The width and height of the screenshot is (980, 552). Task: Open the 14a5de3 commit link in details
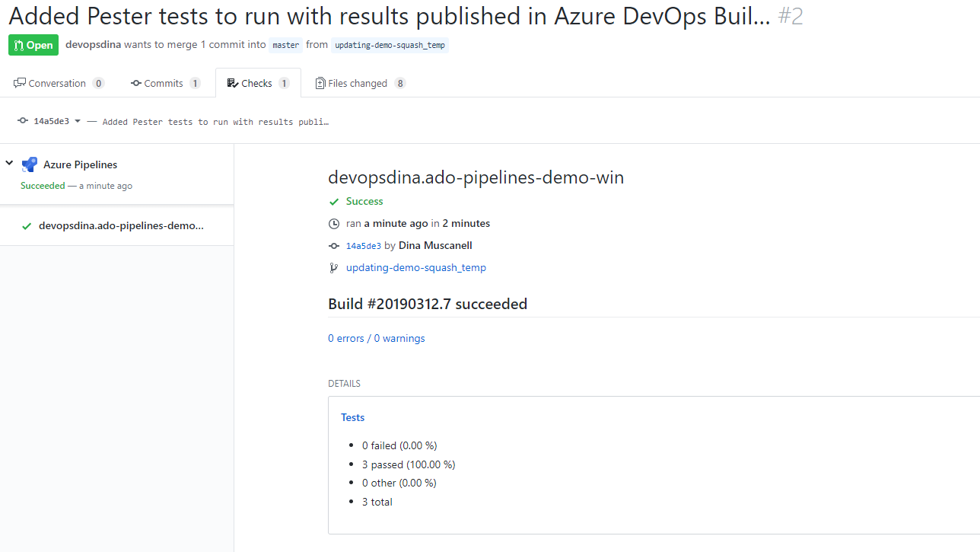tap(364, 246)
